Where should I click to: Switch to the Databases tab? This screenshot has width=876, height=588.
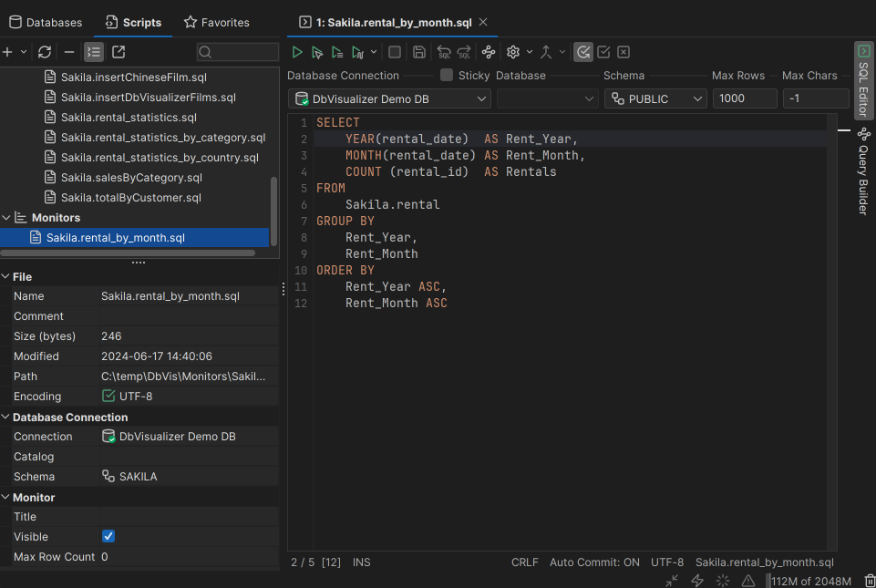[46, 22]
